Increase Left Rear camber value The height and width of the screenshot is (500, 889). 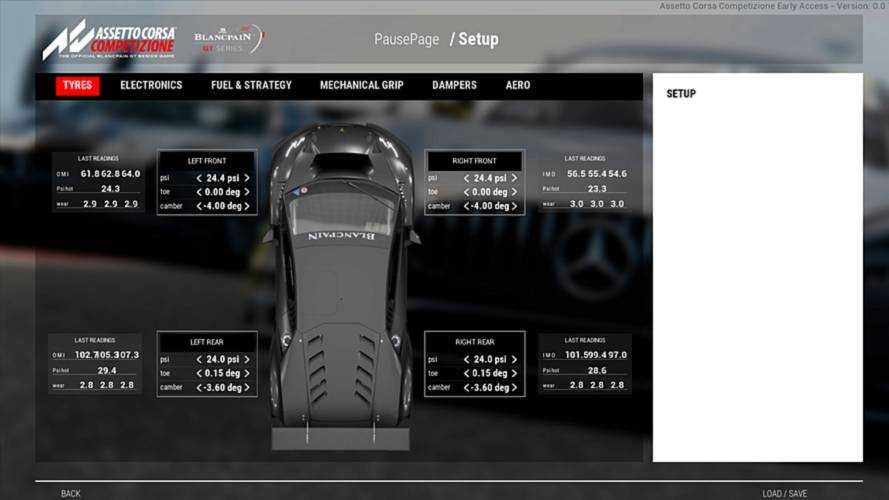click(247, 388)
